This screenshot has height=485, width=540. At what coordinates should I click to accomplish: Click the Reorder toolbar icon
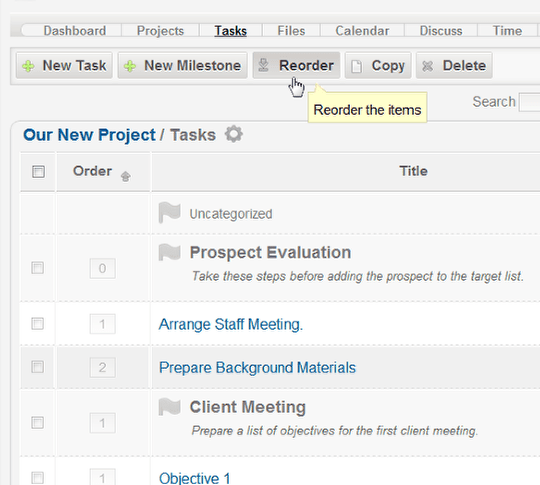pyautogui.click(x=263, y=65)
